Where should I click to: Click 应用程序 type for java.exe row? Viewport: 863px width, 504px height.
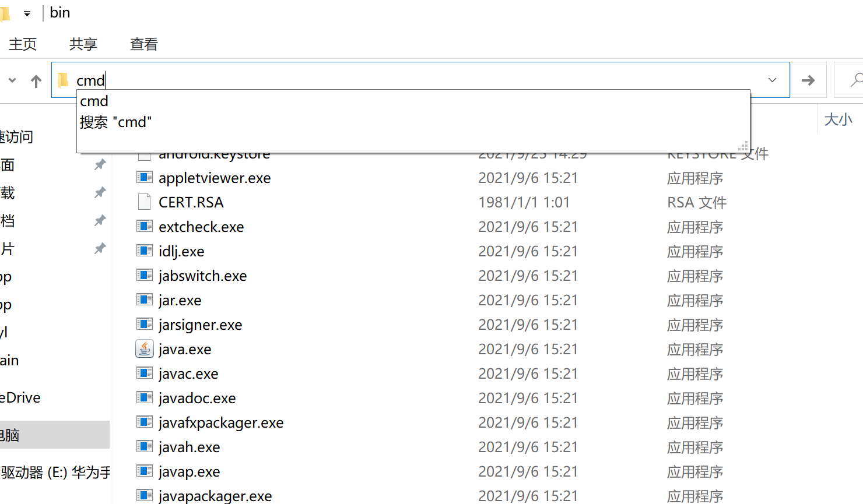point(695,350)
